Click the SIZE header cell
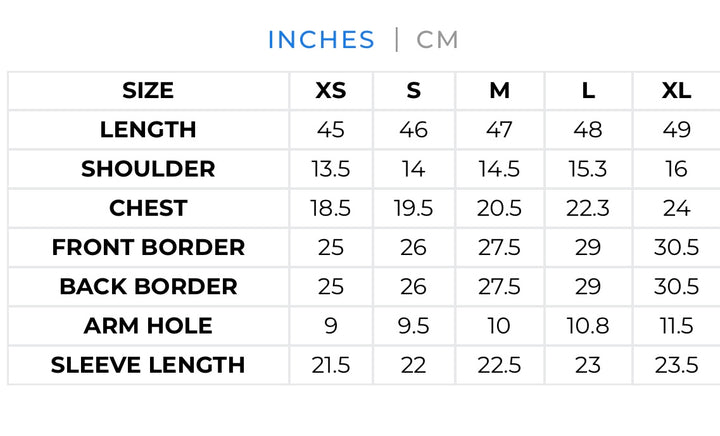The height and width of the screenshot is (436, 720). point(148,90)
